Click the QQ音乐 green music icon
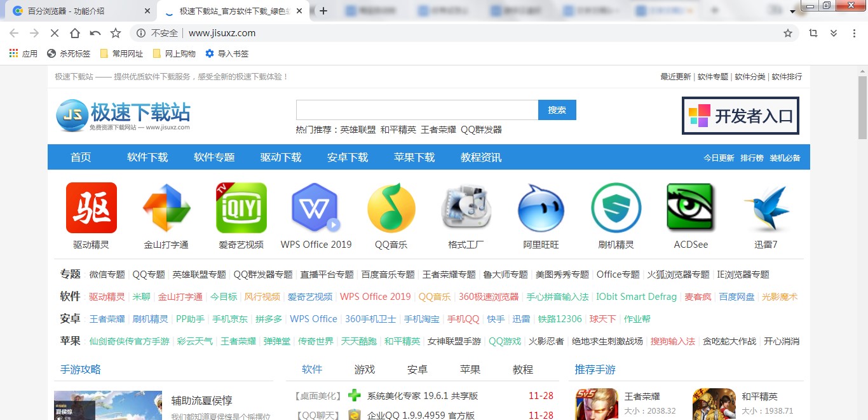Viewport: 868px width, 420px height. [x=391, y=207]
